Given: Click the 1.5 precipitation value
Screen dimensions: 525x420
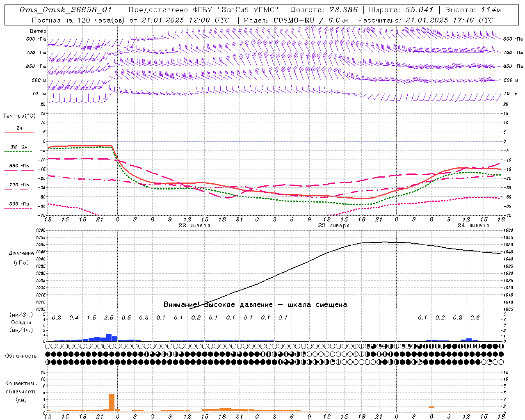Looking at the screenshot, I should (91, 318).
